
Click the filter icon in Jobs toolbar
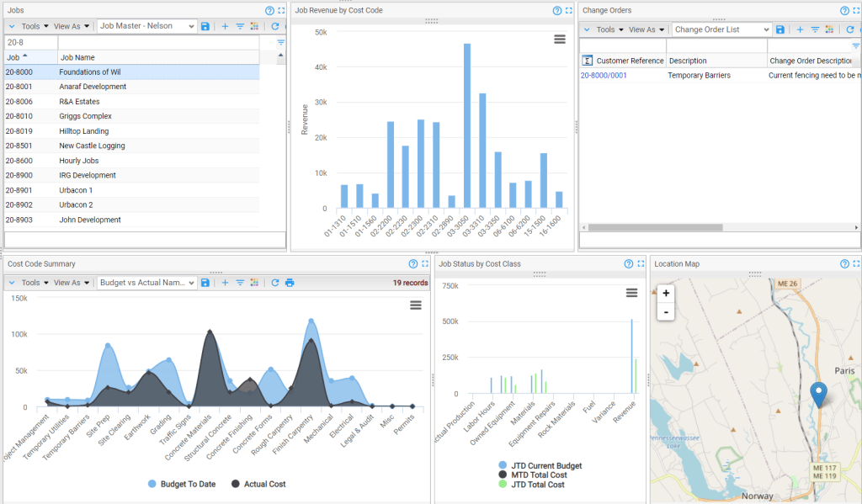[x=240, y=27]
